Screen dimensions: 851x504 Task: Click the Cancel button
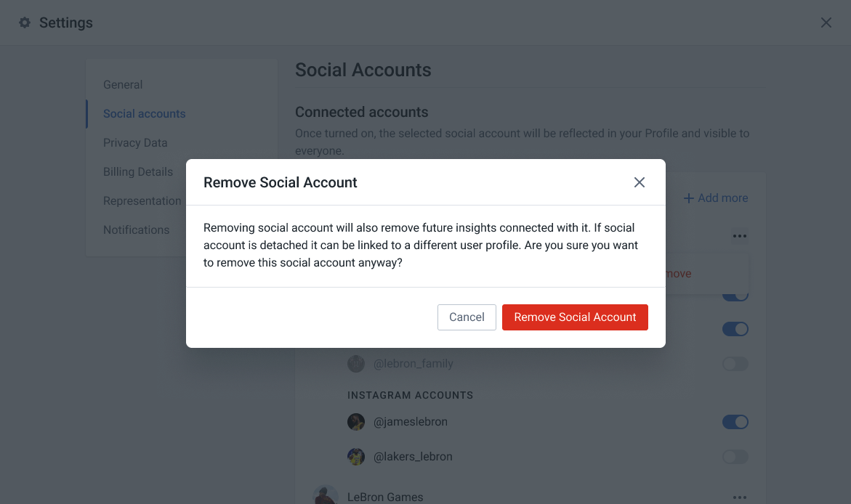click(467, 317)
